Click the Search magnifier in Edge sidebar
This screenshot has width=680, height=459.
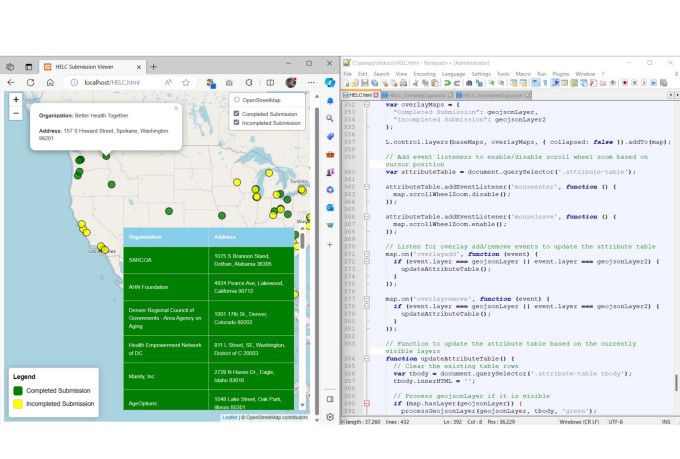click(330, 118)
